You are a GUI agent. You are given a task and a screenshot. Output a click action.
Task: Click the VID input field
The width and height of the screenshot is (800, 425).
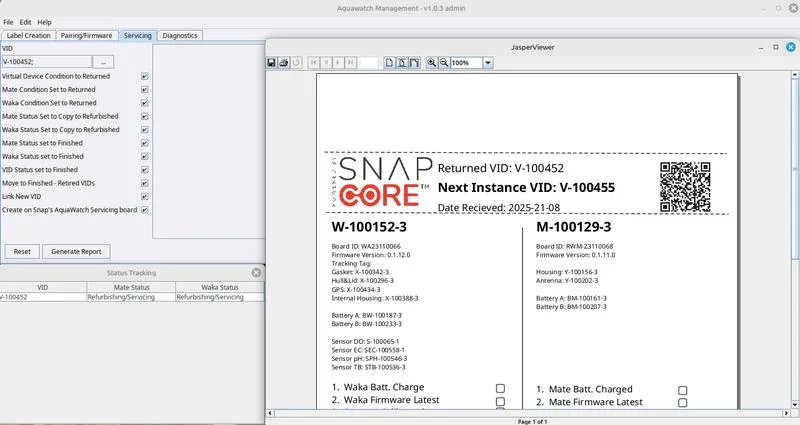[46, 62]
